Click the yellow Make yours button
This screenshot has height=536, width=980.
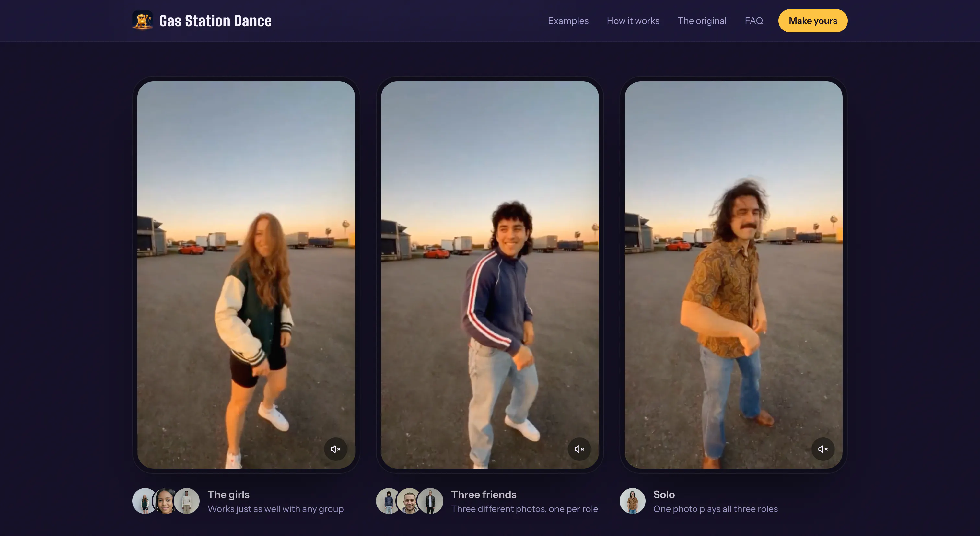pyautogui.click(x=812, y=21)
